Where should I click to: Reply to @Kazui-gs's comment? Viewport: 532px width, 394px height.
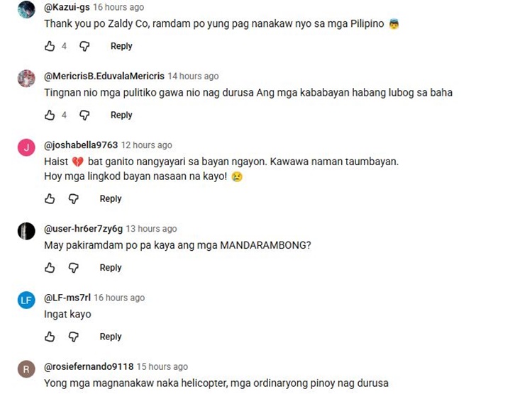[x=121, y=46]
